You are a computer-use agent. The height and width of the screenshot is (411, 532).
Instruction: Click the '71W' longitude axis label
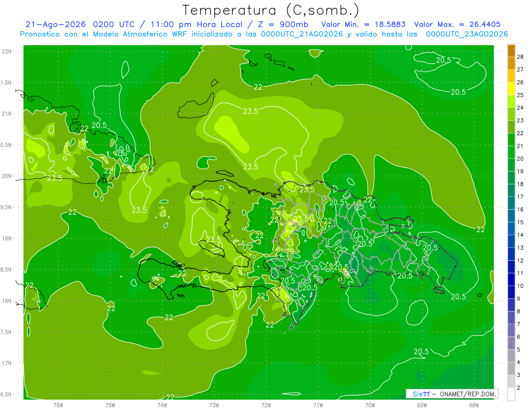318,405
